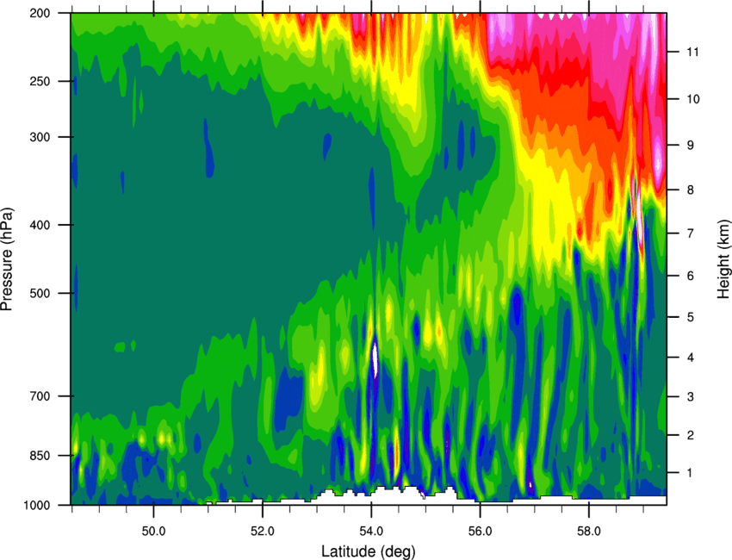The height and width of the screenshot is (560, 732).
Task: Click the 9 km height label
Action: coord(691,145)
